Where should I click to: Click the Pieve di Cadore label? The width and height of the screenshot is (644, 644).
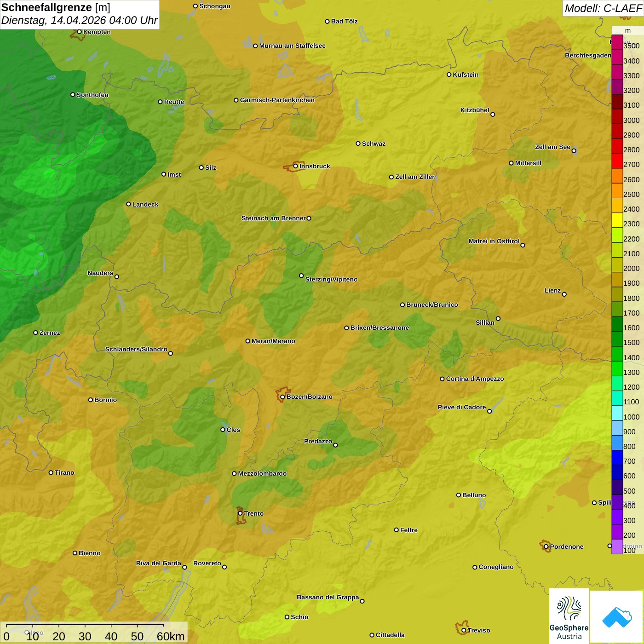pos(462,407)
